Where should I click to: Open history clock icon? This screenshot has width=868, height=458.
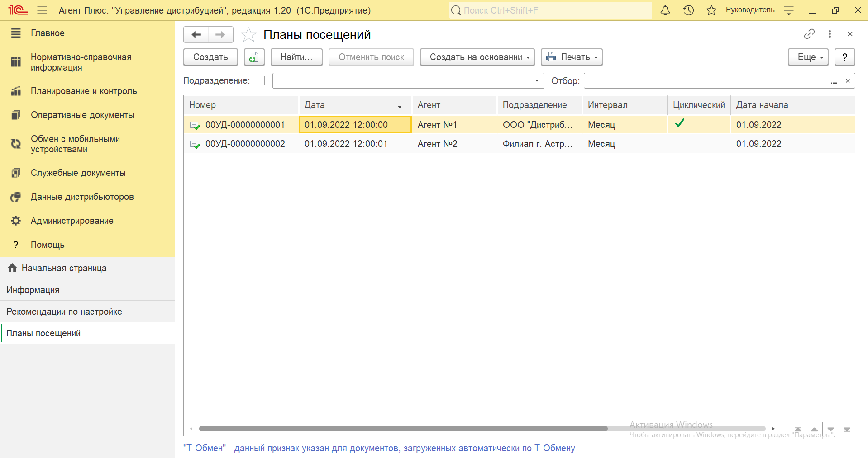[x=688, y=10]
